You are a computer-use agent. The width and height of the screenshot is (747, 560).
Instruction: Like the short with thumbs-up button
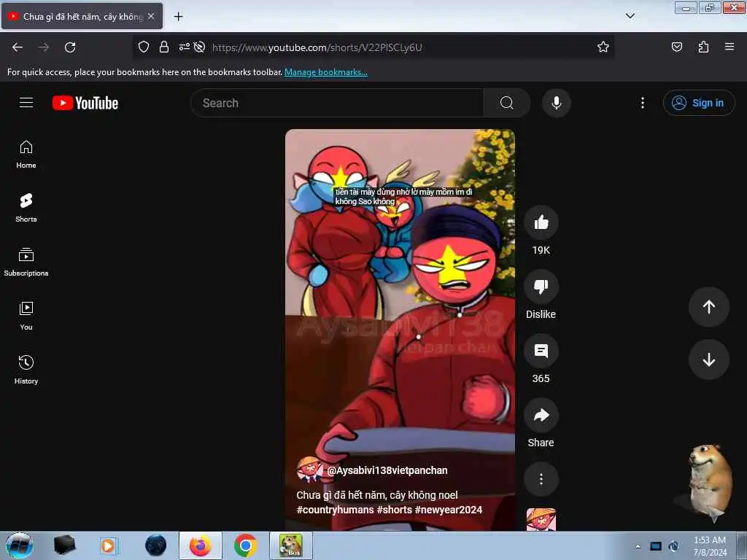point(541,222)
